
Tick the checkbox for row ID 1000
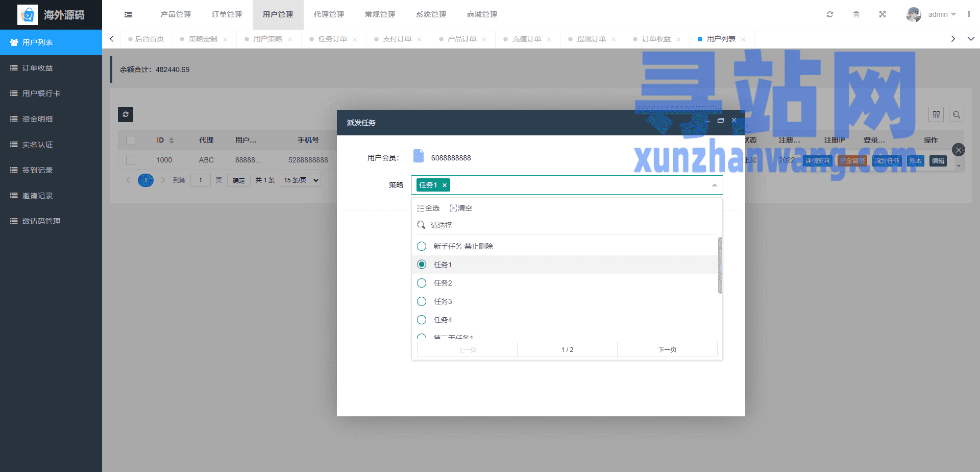[x=131, y=160]
